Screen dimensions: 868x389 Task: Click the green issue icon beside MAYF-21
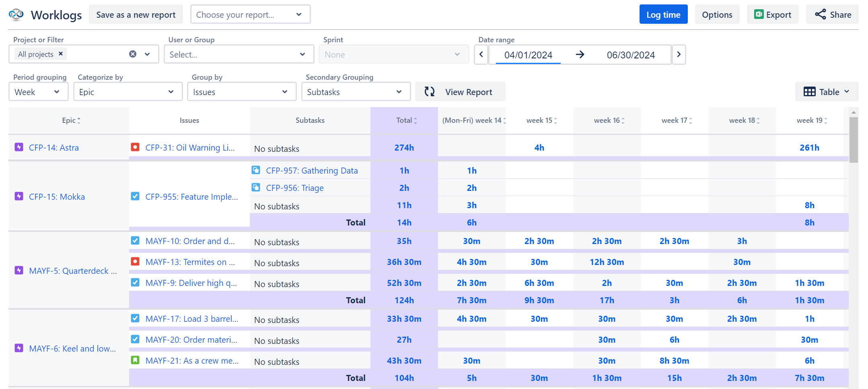click(x=135, y=360)
